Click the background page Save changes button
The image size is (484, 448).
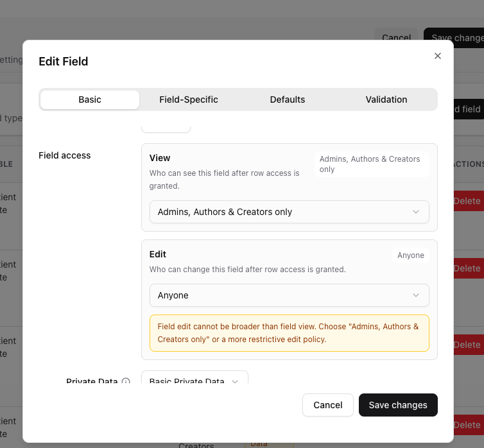coord(454,34)
